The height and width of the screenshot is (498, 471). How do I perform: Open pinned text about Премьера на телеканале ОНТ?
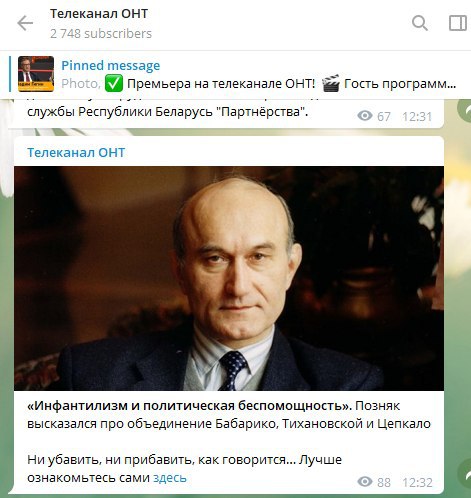pyautogui.click(x=221, y=83)
